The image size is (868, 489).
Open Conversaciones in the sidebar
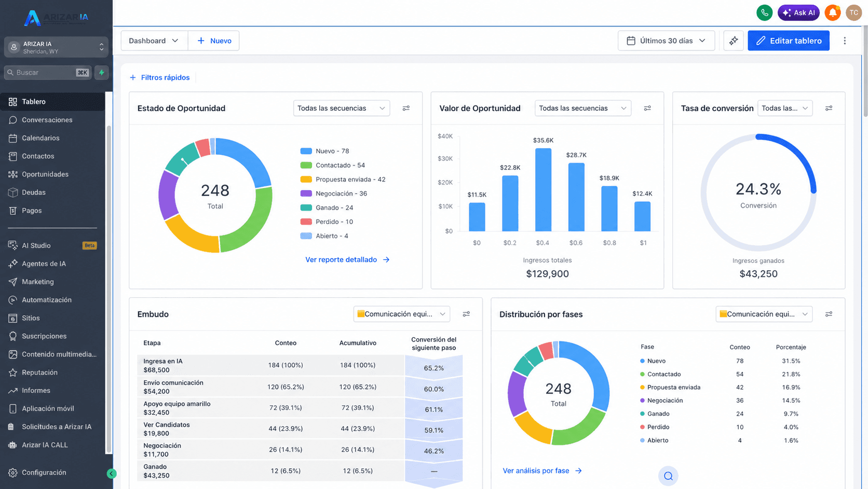pyautogui.click(x=53, y=120)
